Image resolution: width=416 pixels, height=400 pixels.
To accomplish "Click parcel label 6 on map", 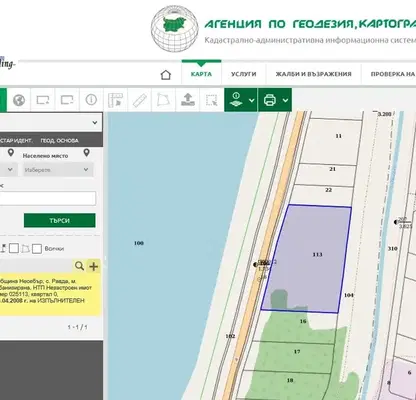I will [409, 373].
